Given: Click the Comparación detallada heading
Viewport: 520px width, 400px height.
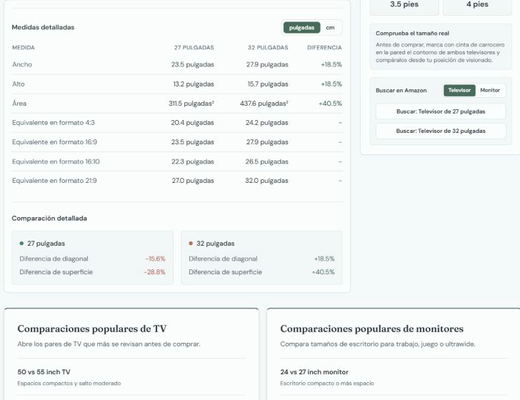Looking at the screenshot, I should [49, 218].
